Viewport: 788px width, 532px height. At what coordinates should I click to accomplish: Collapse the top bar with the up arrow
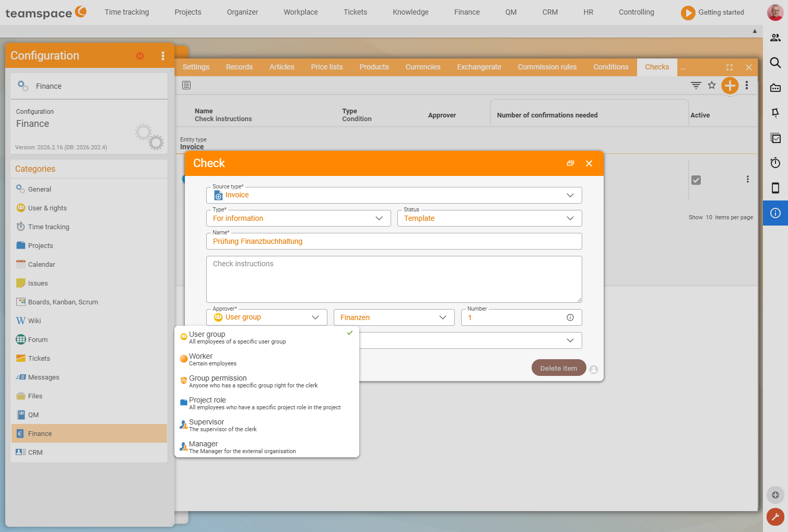pyautogui.click(x=755, y=31)
